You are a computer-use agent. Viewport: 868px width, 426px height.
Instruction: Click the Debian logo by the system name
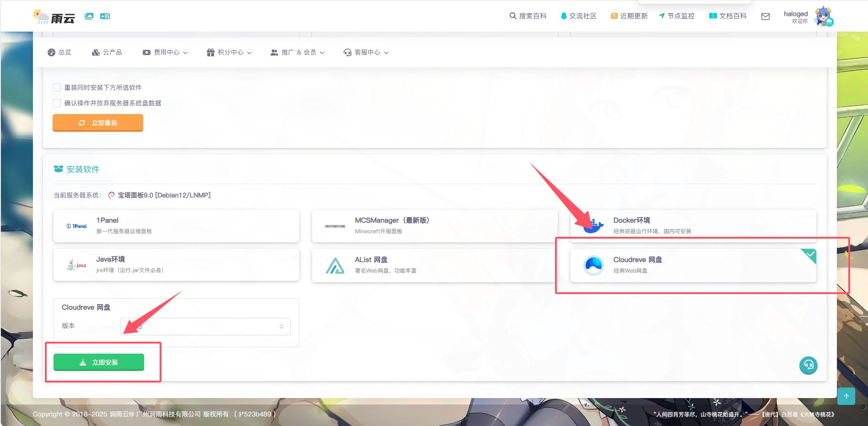111,195
